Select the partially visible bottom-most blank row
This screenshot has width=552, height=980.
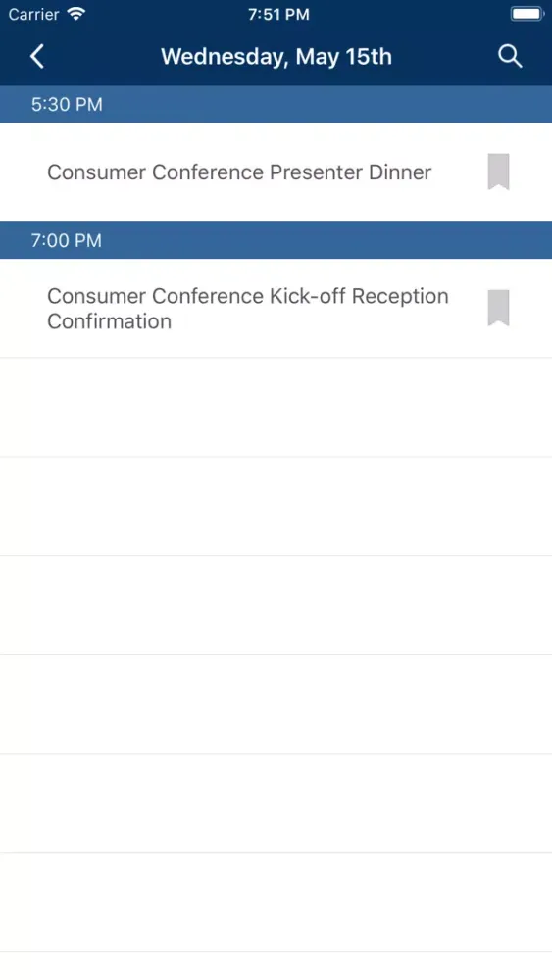tap(276, 965)
